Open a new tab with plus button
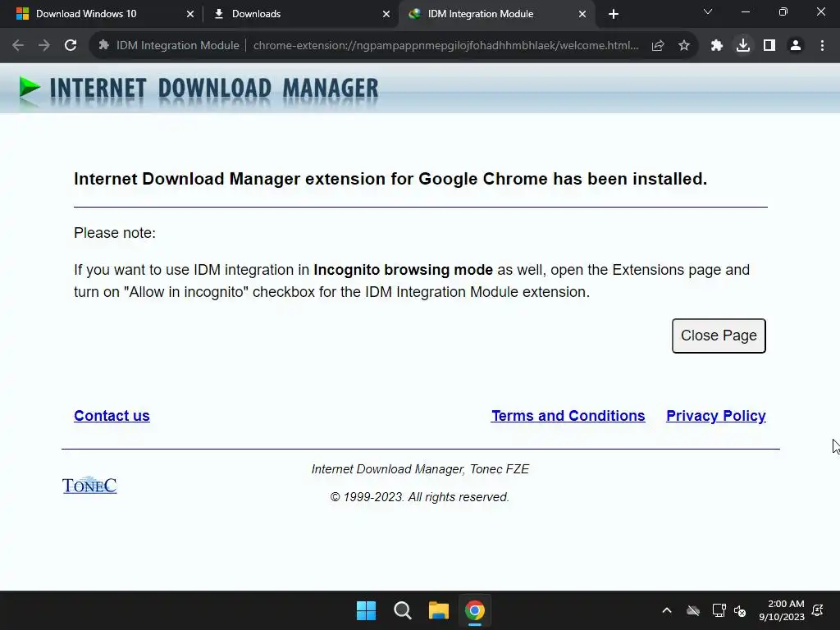Image resolution: width=840 pixels, height=630 pixels. (614, 15)
